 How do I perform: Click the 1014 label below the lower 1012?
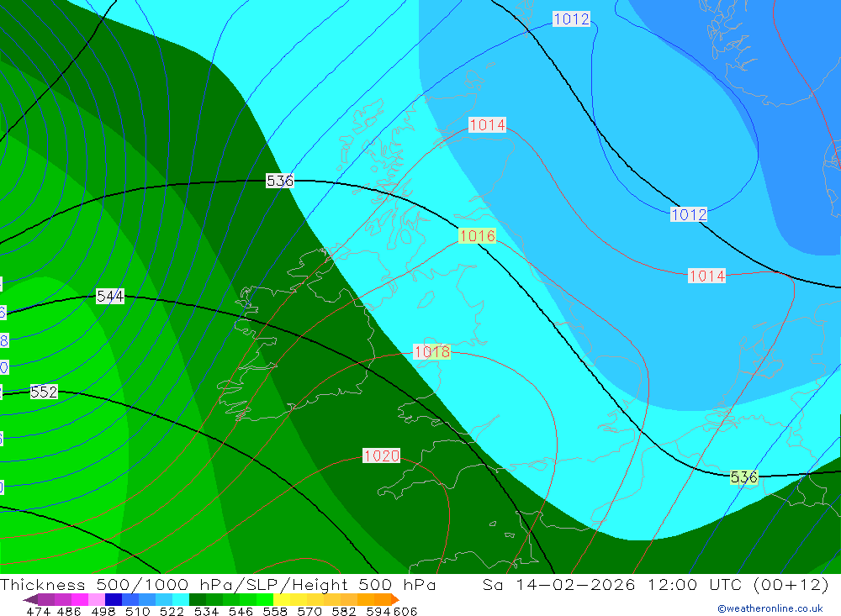(x=707, y=276)
